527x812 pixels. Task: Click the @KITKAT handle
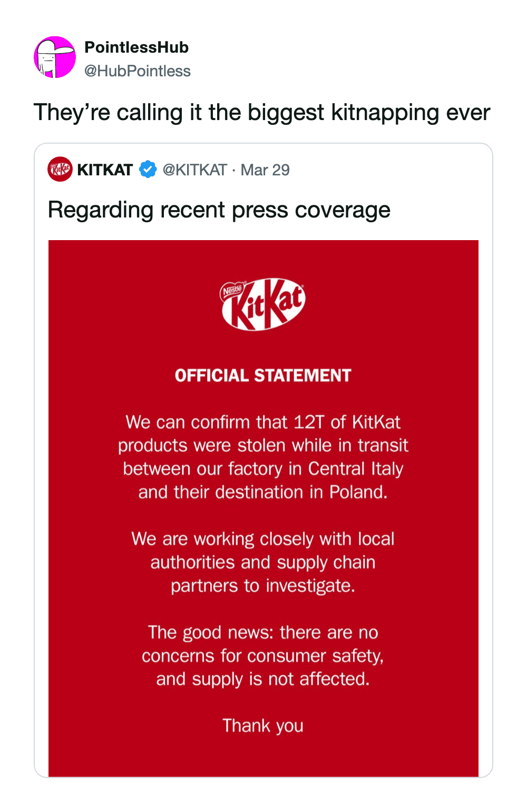coord(194,170)
